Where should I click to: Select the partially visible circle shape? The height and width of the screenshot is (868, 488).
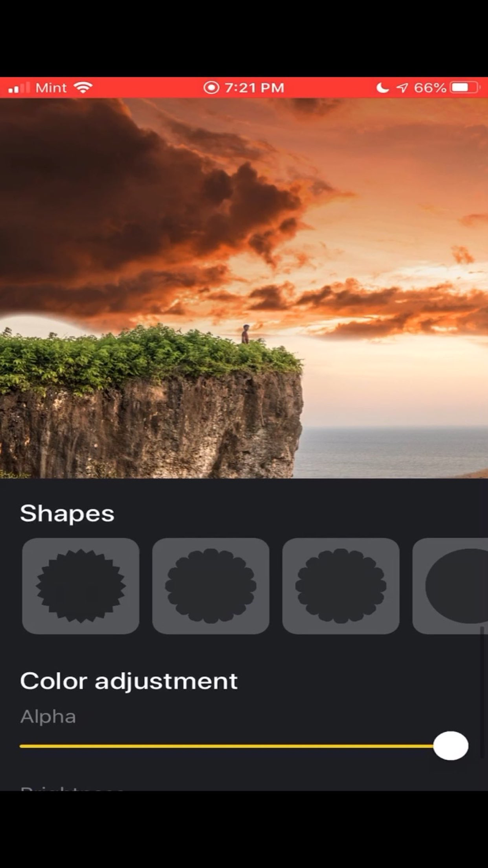450,586
